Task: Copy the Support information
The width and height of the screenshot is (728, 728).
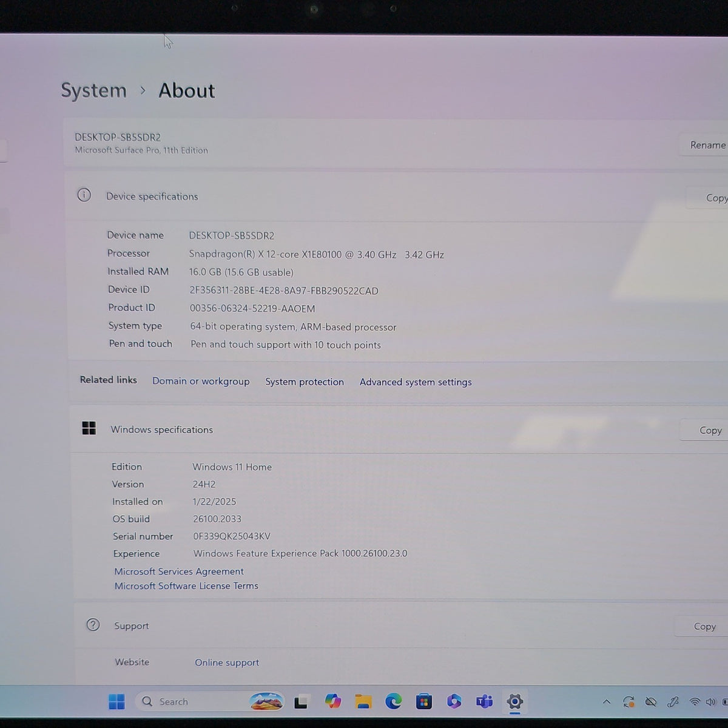Action: tap(702, 626)
